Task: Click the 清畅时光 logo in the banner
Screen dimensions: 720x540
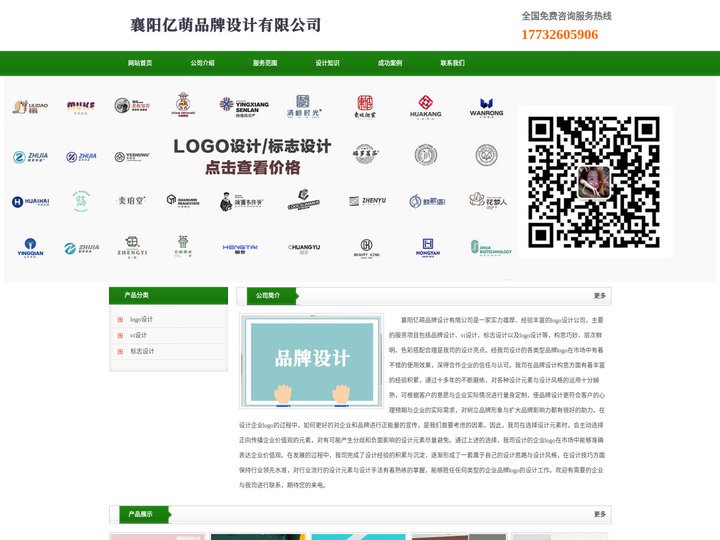Action: pos(304,107)
